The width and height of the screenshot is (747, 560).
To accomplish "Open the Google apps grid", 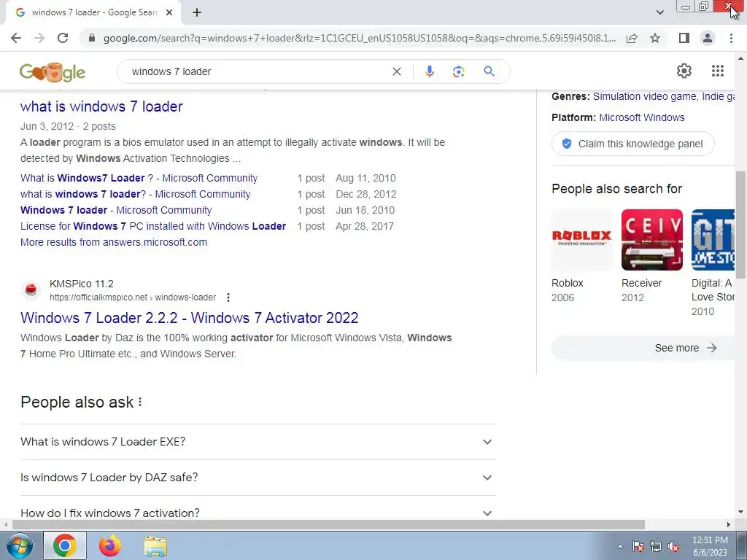I will [x=718, y=71].
